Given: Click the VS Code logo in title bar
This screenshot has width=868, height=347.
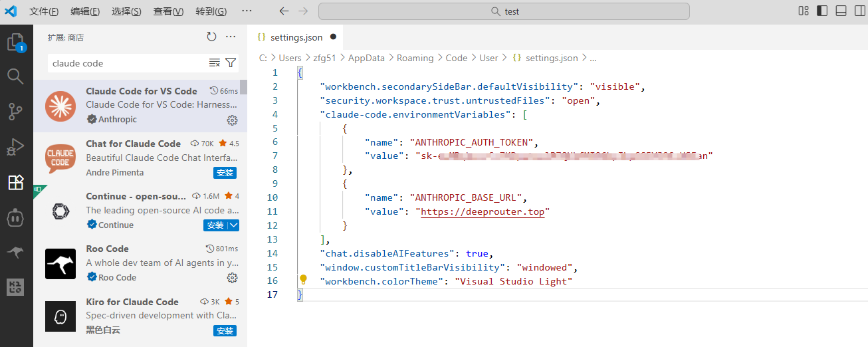Looking at the screenshot, I should [10, 11].
